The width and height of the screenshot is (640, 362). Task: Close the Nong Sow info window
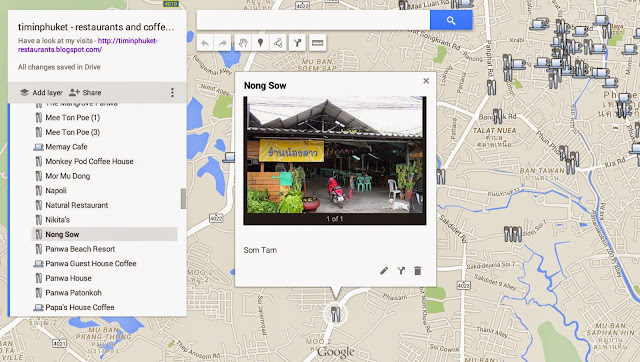(426, 81)
